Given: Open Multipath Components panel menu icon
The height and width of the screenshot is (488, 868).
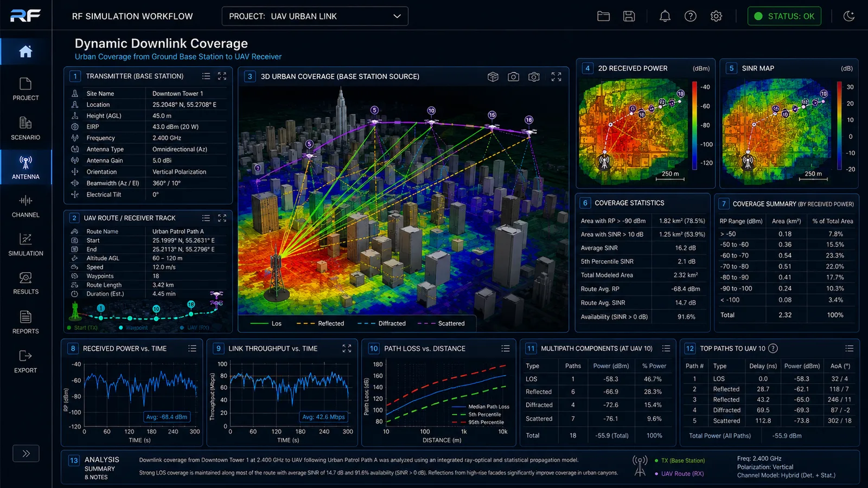Looking at the screenshot, I should [x=666, y=349].
